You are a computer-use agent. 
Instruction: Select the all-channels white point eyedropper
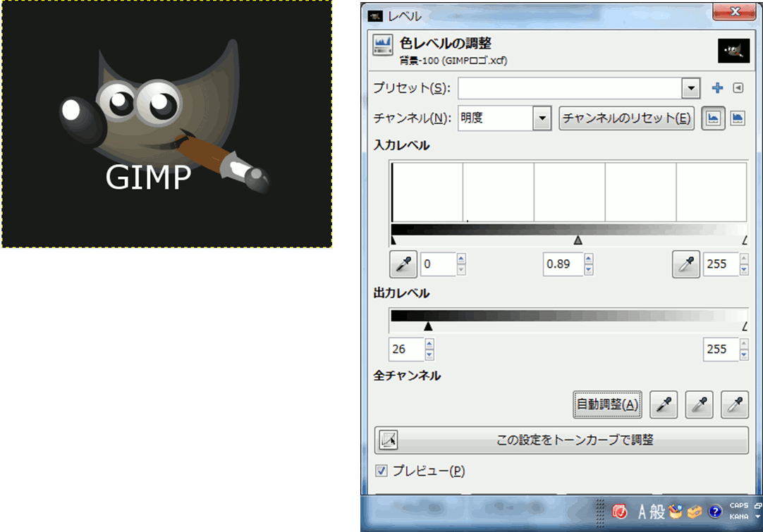[735, 404]
